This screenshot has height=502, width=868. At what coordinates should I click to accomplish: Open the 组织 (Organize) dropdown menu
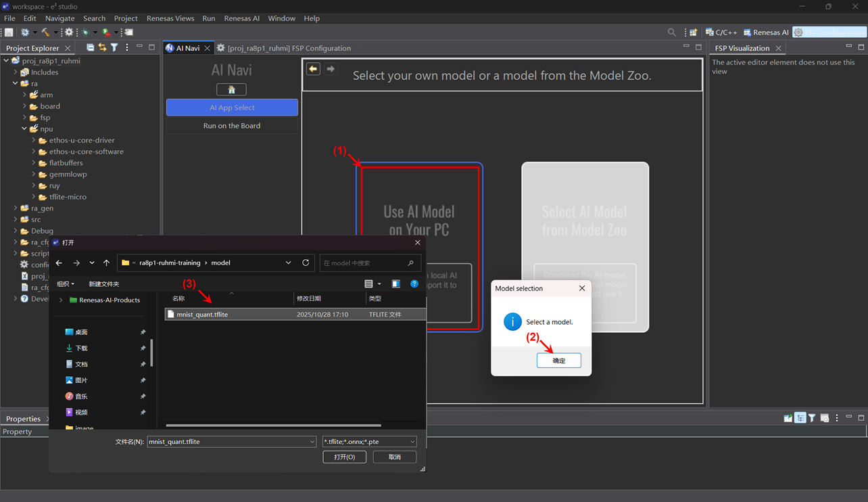(66, 283)
